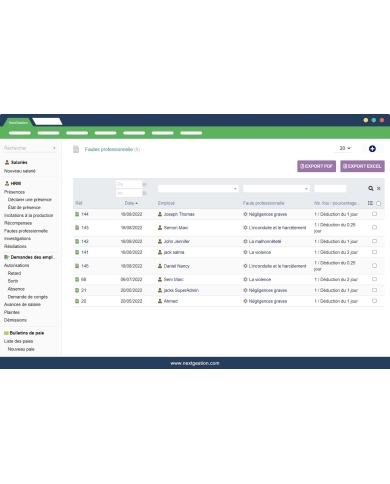Click the page icon beside the Fautes professionnelle title
This screenshot has height=484, width=390.
pos(76,149)
